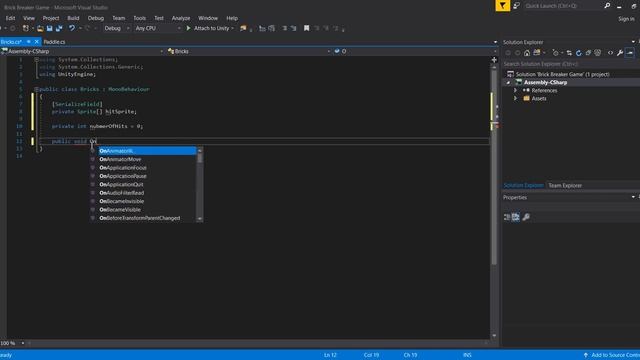Open the Attach to Unity dropdown arrow
Screen dimensions: 640x360
coord(233,28)
